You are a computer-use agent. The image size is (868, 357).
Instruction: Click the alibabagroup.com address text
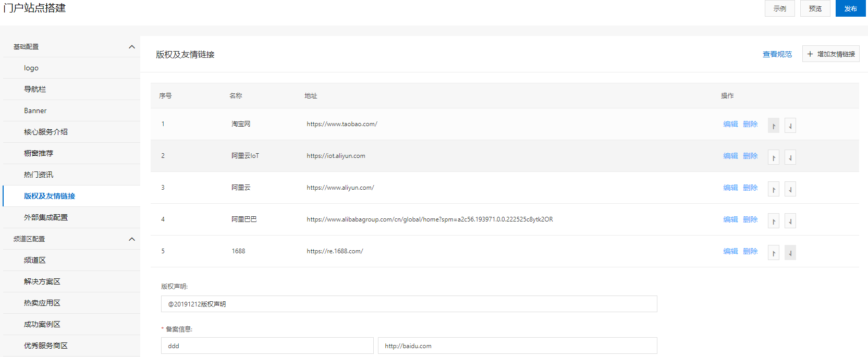point(430,219)
